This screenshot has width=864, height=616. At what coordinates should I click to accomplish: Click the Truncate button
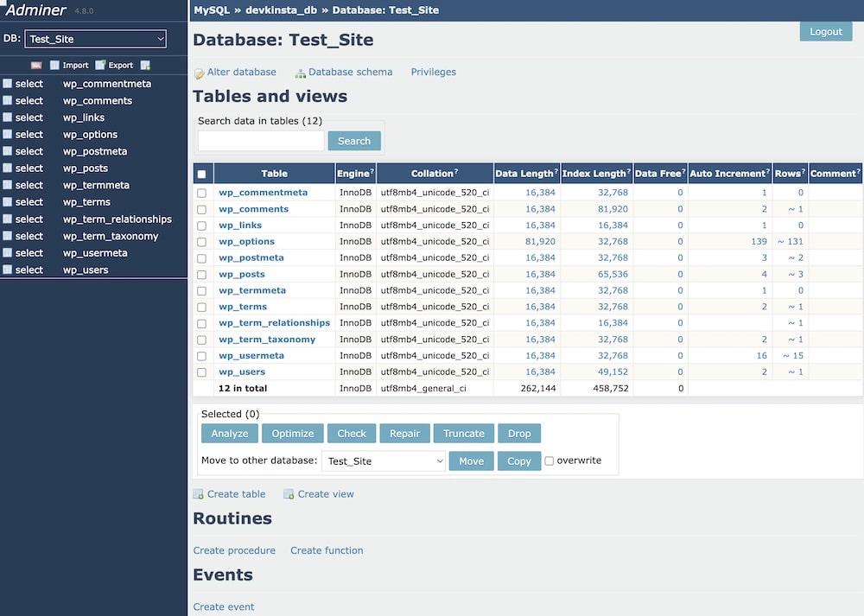464,434
